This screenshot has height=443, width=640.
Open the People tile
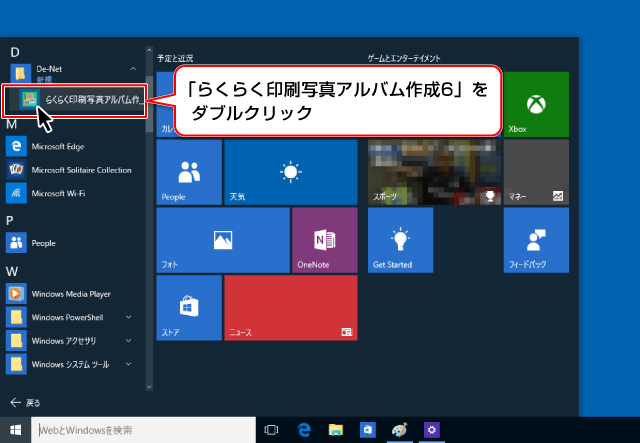[x=189, y=172]
